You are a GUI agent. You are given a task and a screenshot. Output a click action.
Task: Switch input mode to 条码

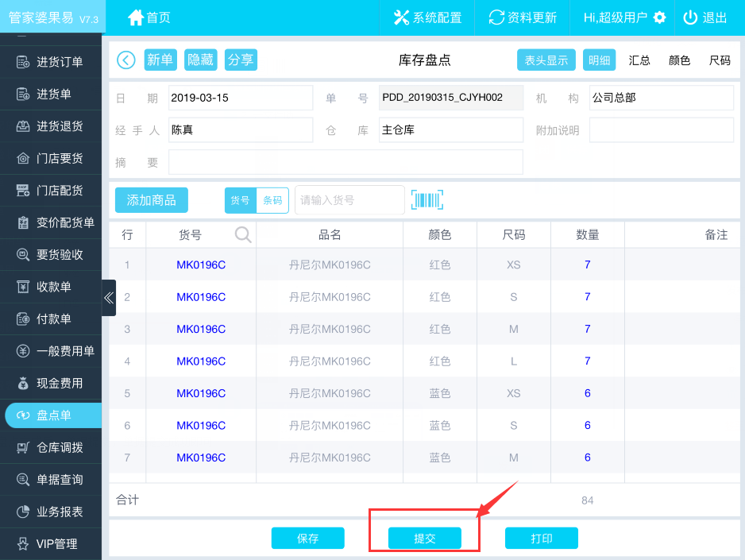click(272, 200)
